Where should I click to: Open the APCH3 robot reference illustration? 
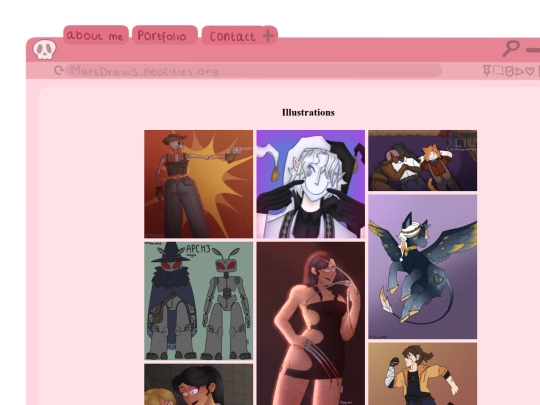coord(198,301)
